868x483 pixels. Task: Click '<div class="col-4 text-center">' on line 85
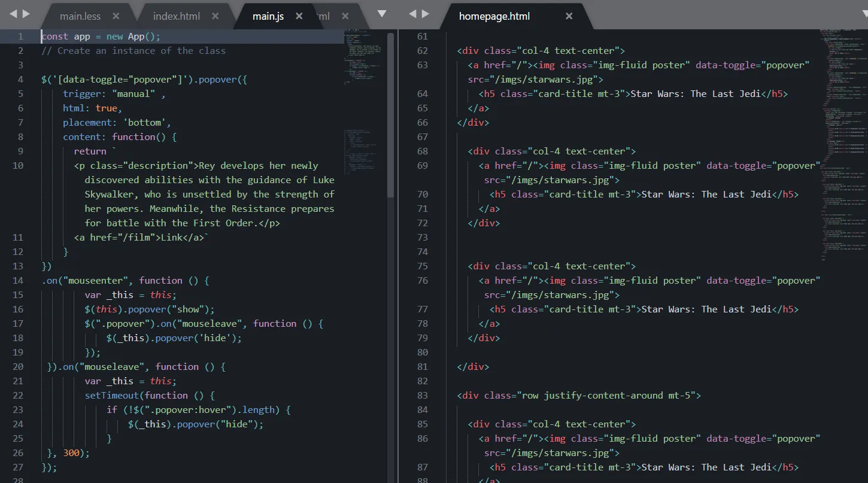[552, 424]
